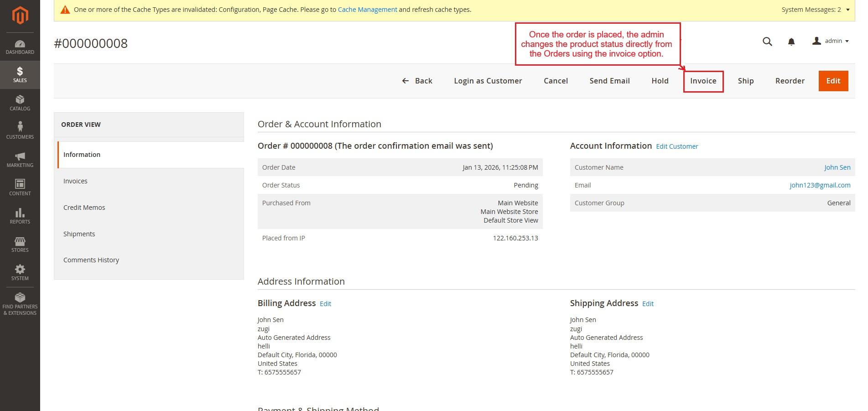
Task: Open the System gear menu
Action: click(20, 272)
